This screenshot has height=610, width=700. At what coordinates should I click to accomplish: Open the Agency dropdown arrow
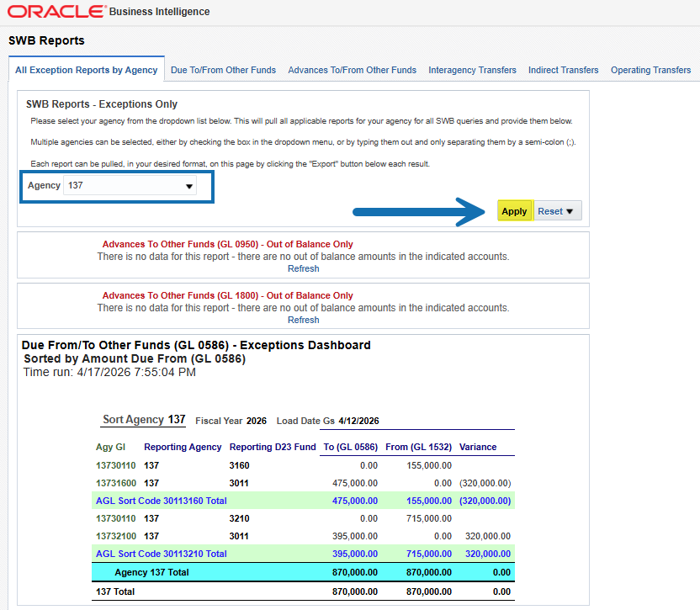188,186
